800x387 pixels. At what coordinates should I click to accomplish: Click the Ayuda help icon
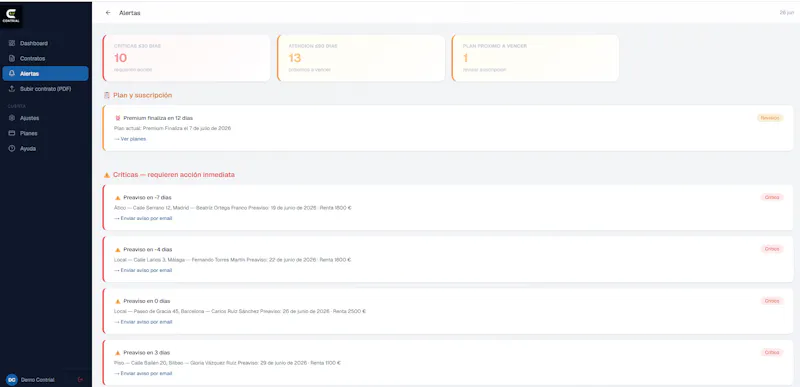coord(12,148)
